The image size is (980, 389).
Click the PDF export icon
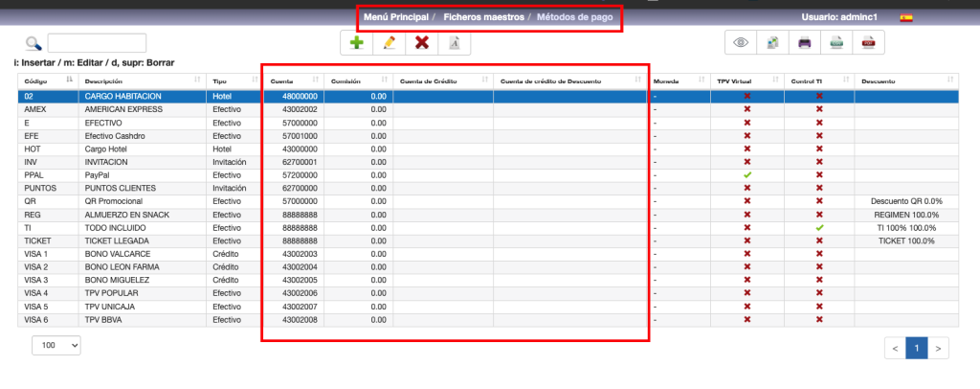click(869, 42)
